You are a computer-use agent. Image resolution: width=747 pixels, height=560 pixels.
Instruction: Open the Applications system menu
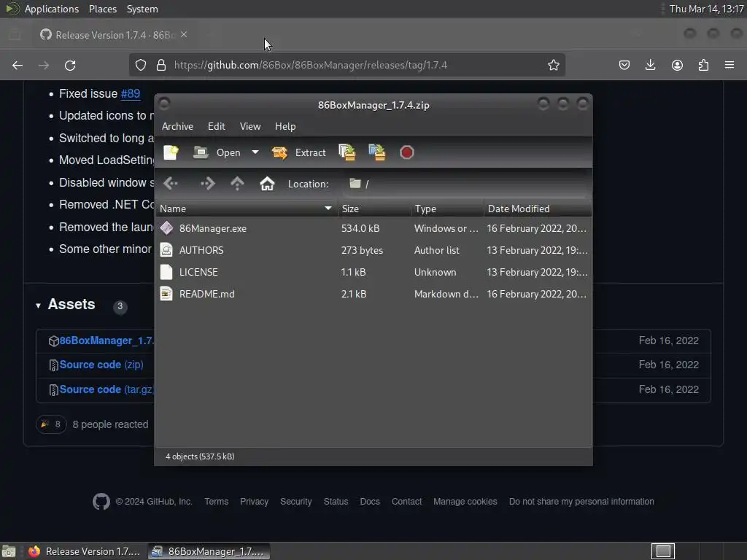pyautogui.click(x=52, y=9)
